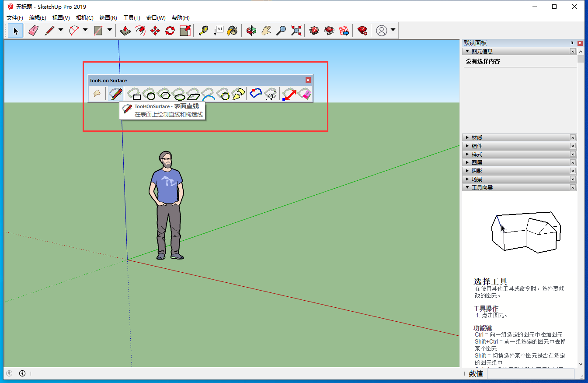Screen dimensions: 588x383
Task: Select 3-point Circle on Surface tool
Action: pyautogui.click(x=223, y=94)
